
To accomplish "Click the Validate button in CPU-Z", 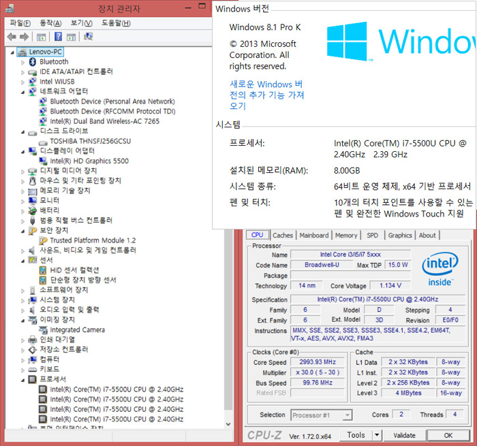I will pos(404,436).
